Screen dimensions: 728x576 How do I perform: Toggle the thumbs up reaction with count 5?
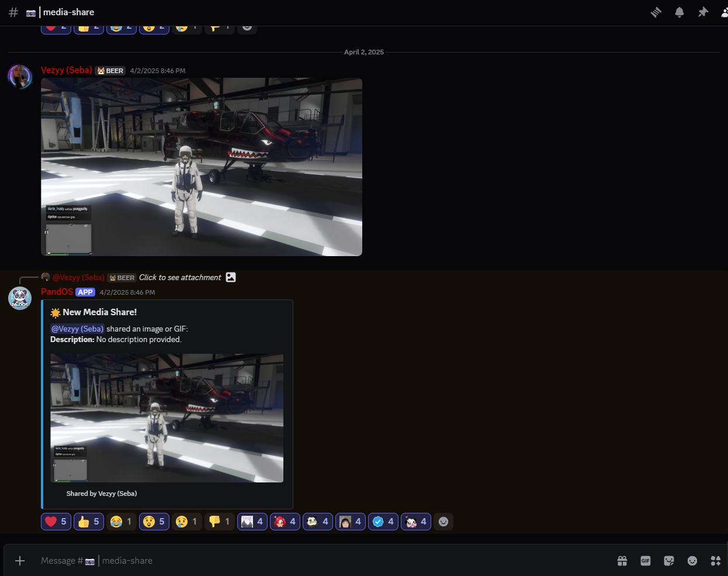pyautogui.click(x=89, y=522)
